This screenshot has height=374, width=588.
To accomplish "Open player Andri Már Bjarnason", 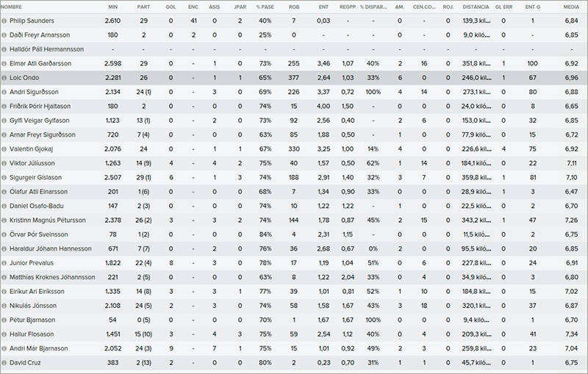I will (39, 348).
